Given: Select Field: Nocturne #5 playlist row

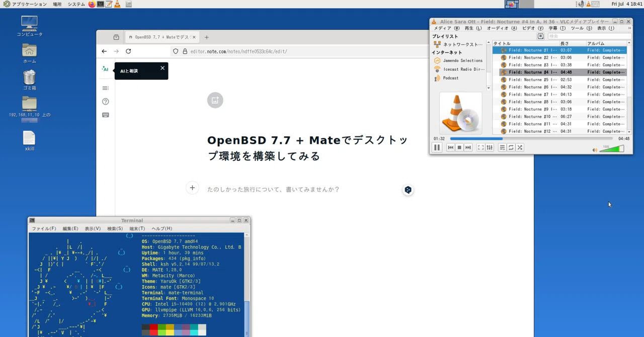Looking at the screenshot, I should [x=559, y=79].
